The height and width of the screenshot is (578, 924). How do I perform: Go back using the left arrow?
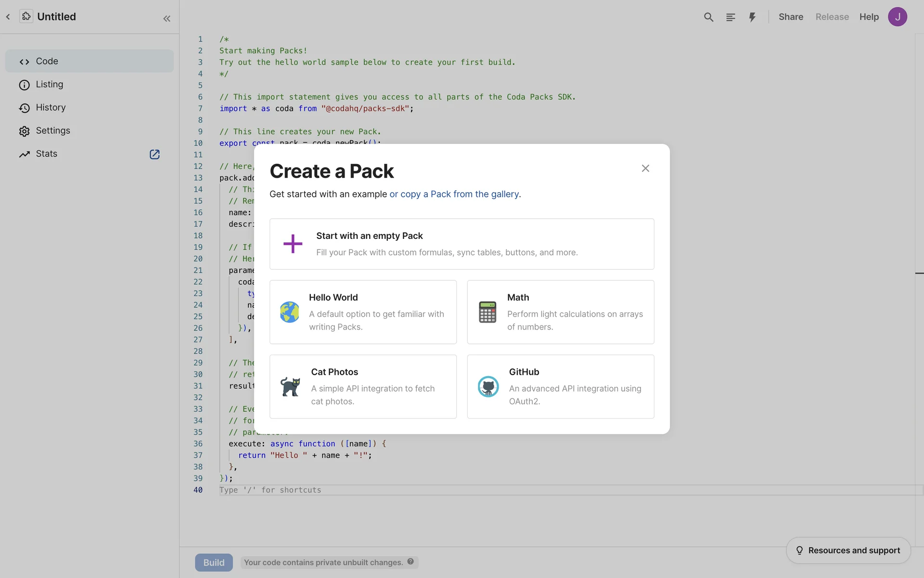8,17
